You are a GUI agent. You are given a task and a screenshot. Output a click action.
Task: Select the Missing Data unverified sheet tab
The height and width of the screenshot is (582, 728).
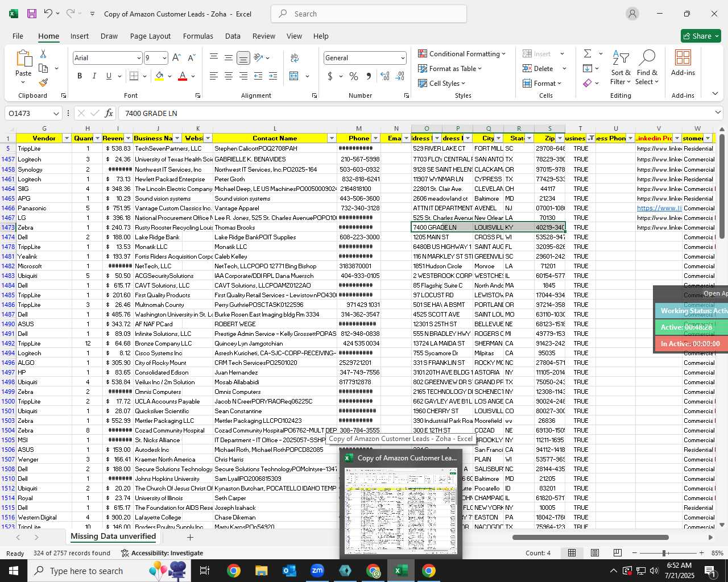(x=113, y=537)
